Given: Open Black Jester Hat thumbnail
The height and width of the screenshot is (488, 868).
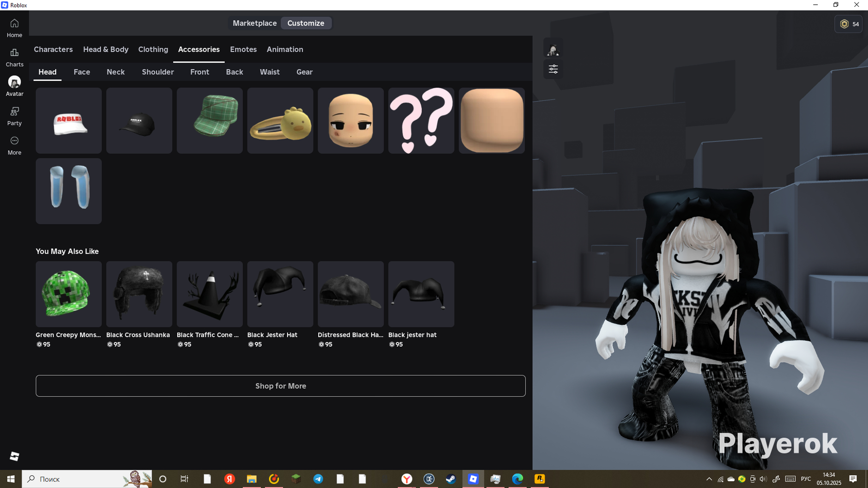Looking at the screenshot, I should click(280, 294).
